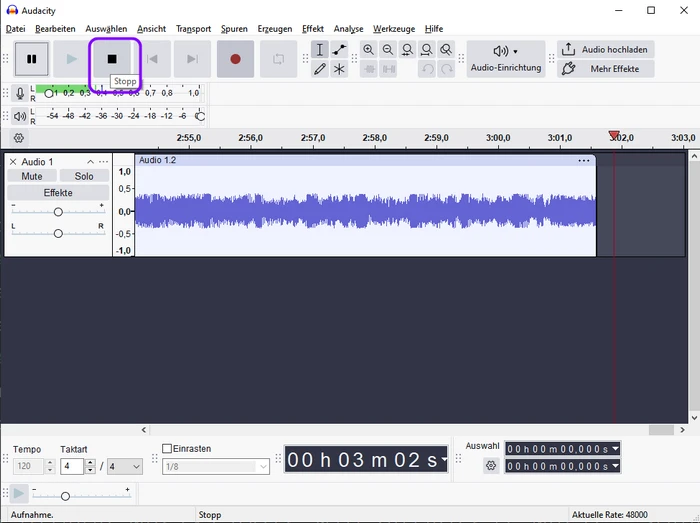Collapse the Audio 1 track with chevron
The image size is (700, 523).
(x=91, y=162)
